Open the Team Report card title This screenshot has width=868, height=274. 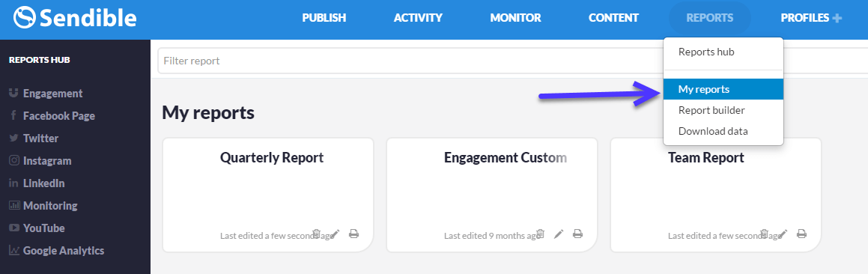pos(705,158)
